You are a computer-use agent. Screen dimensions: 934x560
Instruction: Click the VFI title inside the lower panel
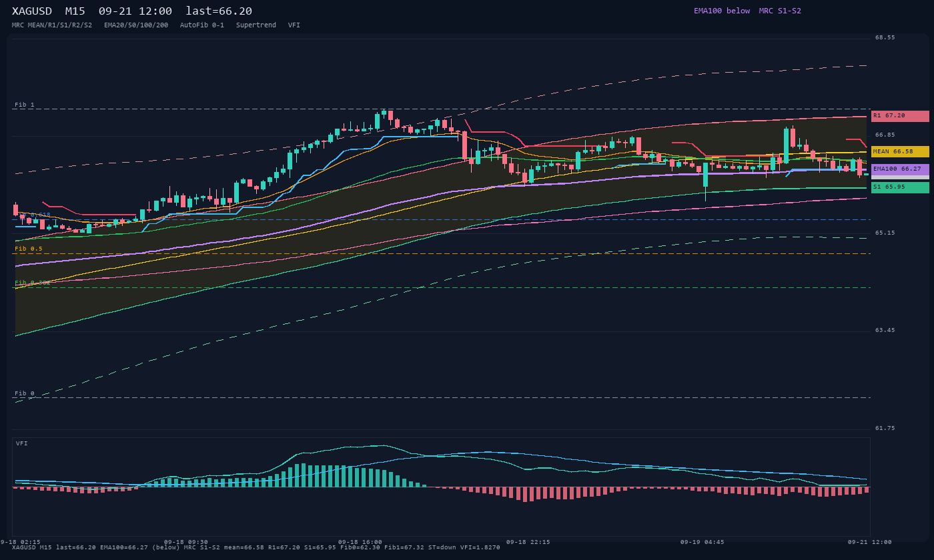[x=22, y=443]
